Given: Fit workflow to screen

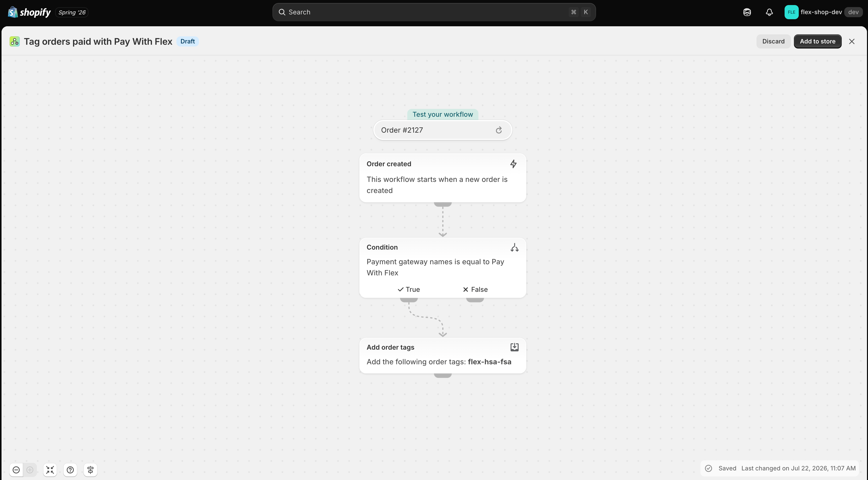Looking at the screenshot, I should tap(50, 470).
